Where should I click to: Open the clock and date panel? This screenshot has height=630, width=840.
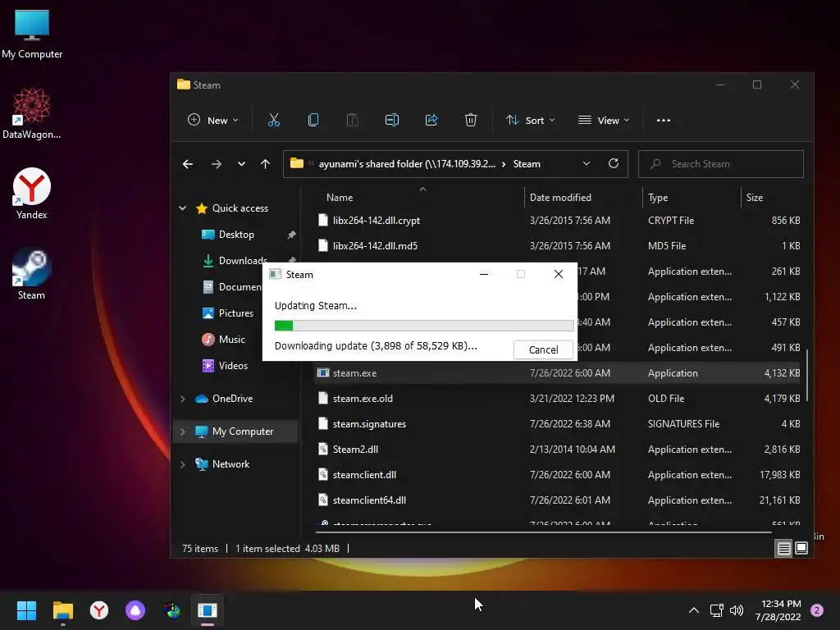778,610
